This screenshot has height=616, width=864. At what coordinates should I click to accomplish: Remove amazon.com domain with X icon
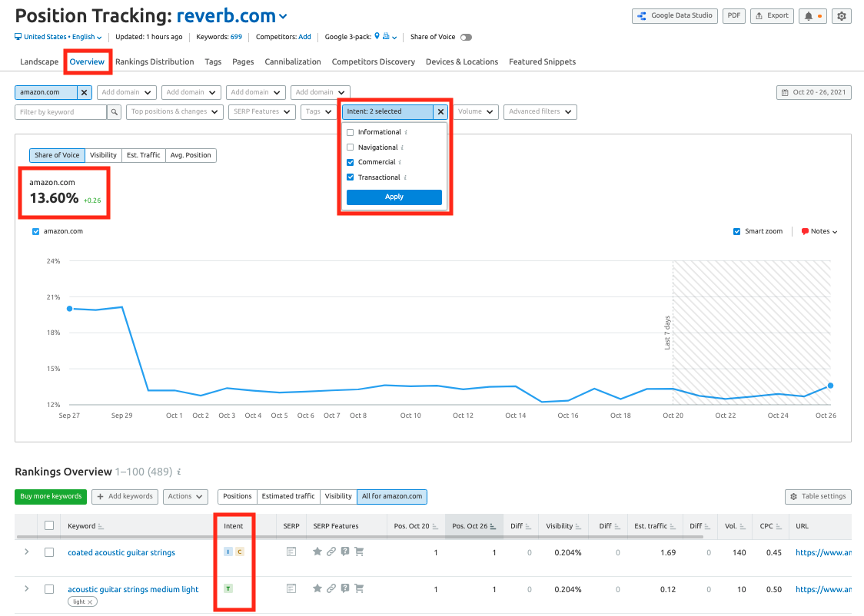pyautogui.click(x=85, y=92)
